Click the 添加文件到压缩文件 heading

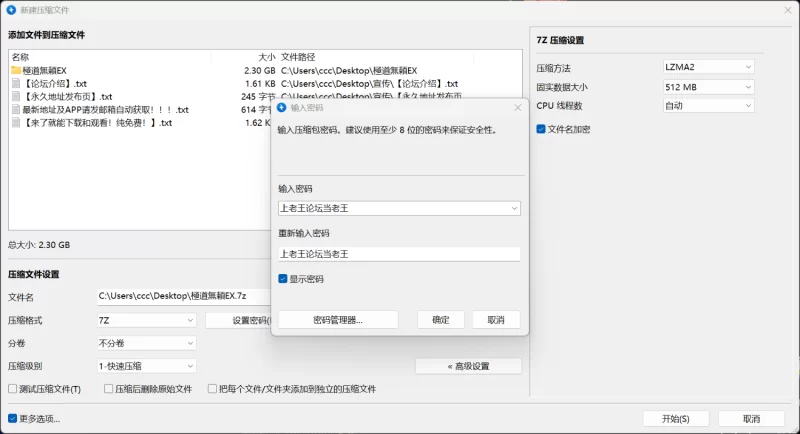coord(46,35)
